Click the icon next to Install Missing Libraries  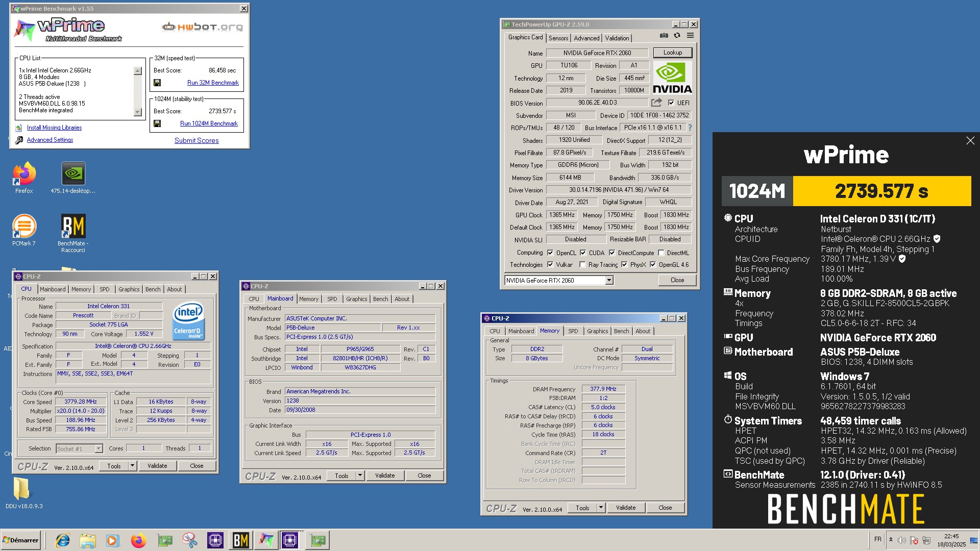point(19,128)
